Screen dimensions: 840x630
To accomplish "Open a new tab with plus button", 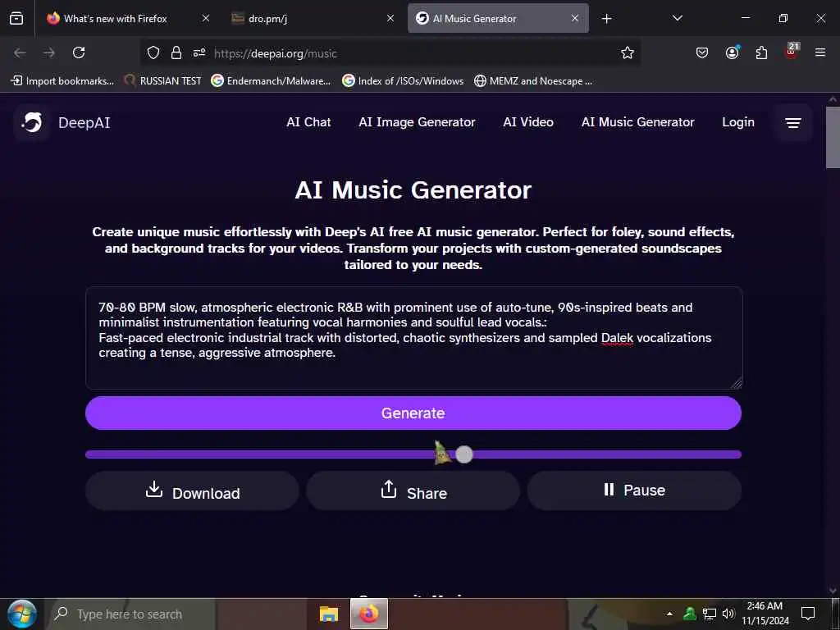I will click(606, 19).
